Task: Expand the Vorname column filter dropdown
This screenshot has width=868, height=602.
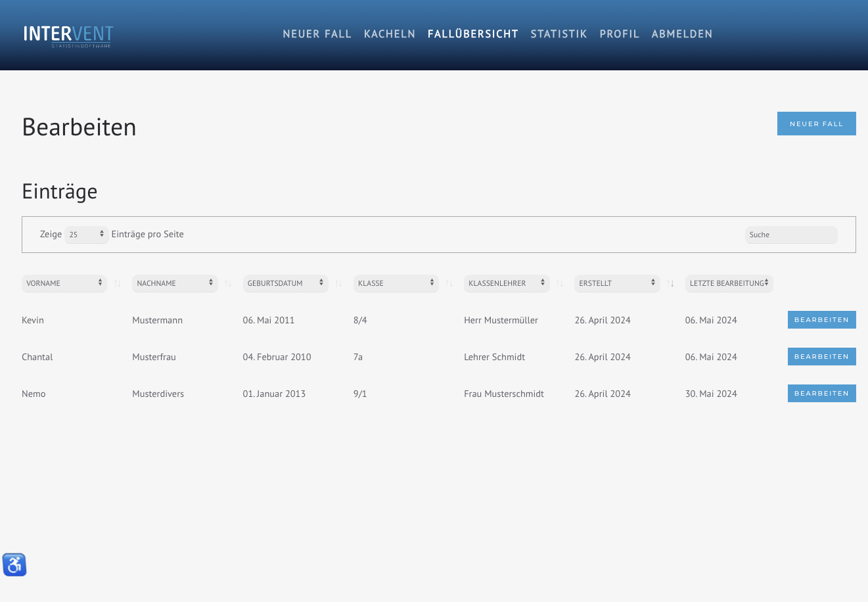Action: pos(64,283)
